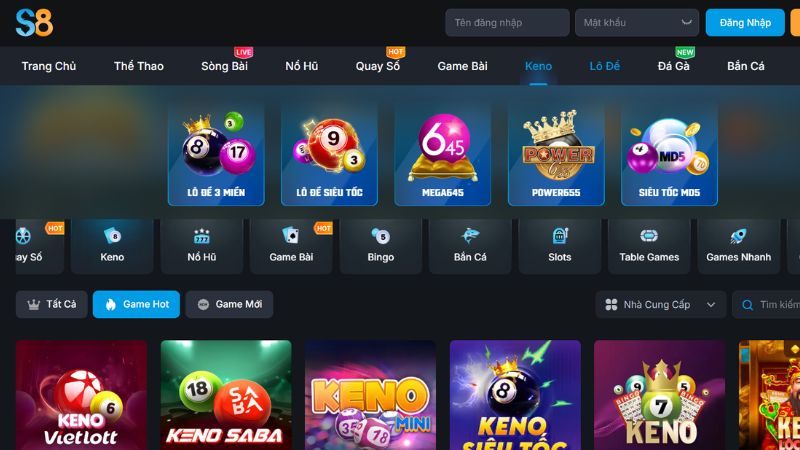Expand the Nhà Cung Cấp dropdown

(660, 305)
